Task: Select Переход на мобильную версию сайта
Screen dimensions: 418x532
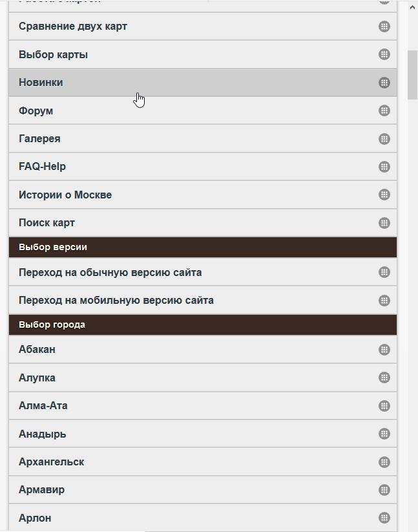Action: click(x=116, y=300)
